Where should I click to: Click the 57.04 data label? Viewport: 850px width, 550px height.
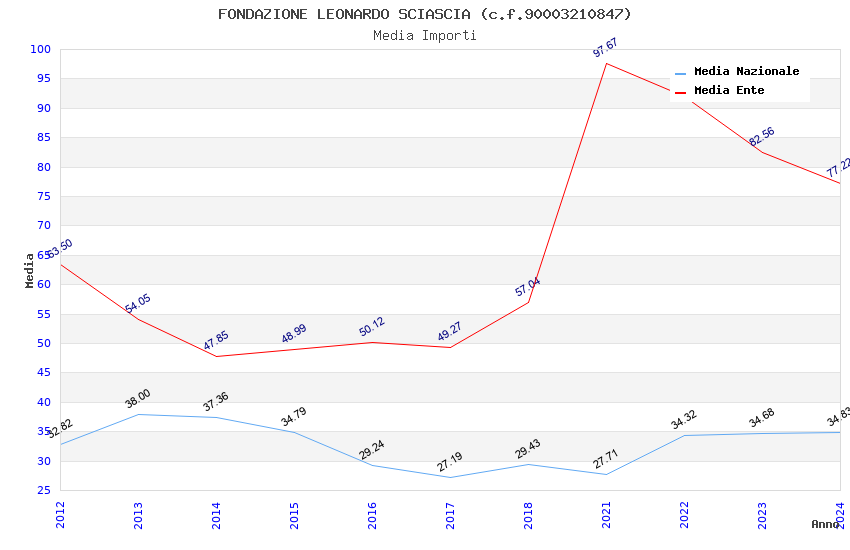(x=527, y=286)
